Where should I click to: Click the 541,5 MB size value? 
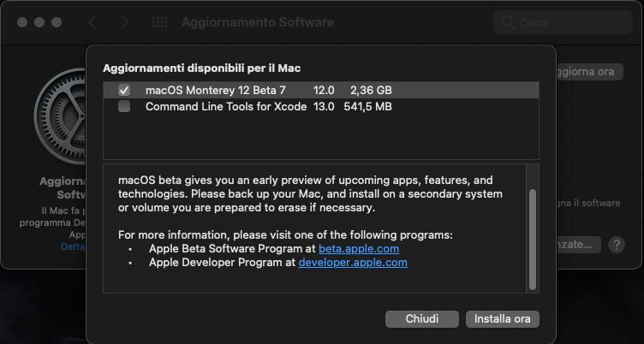367,107
